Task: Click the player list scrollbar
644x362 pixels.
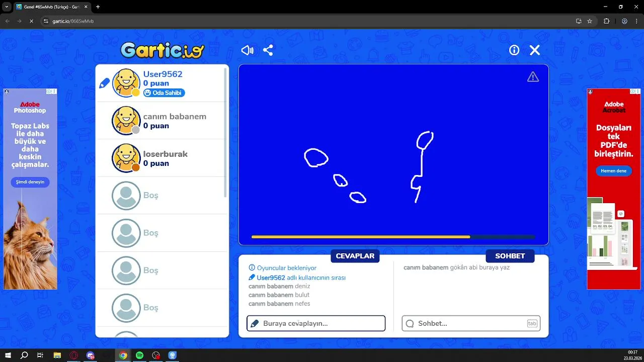Action: (x=225, y=132)
